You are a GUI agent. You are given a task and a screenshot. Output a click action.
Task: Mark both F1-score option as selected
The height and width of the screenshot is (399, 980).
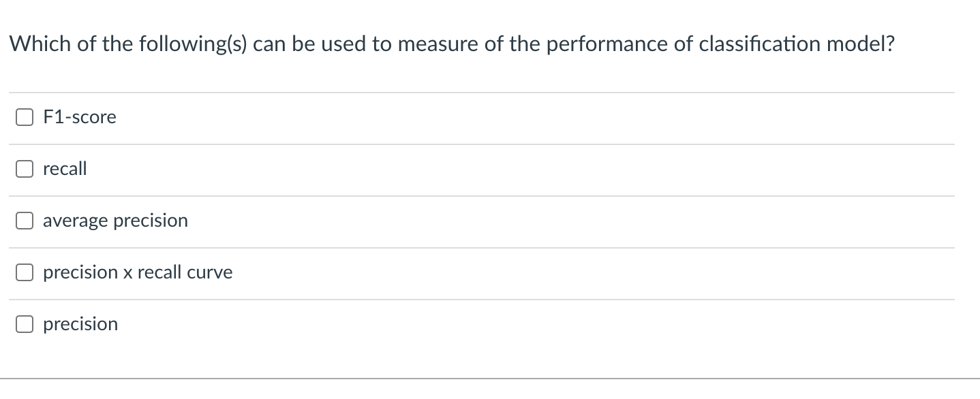(x=25, y=116)
